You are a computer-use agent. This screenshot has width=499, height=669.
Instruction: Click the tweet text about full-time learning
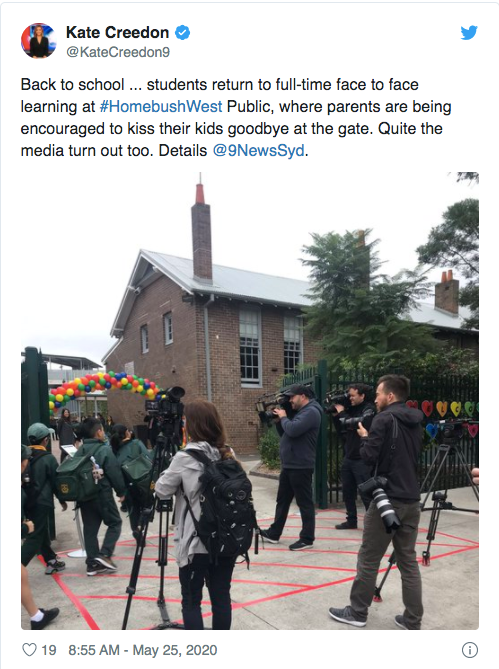[x=236, y=117]
